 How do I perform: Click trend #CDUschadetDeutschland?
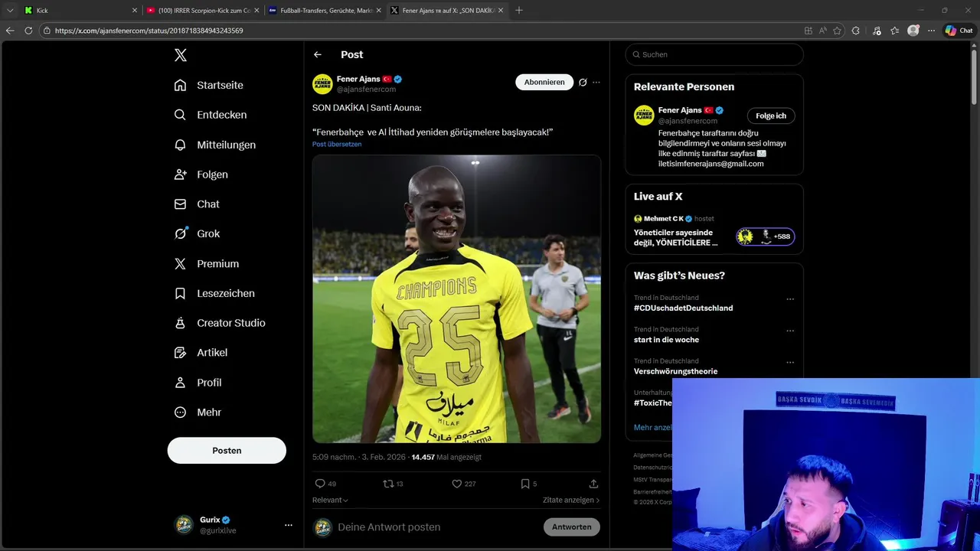click(683, 308)
